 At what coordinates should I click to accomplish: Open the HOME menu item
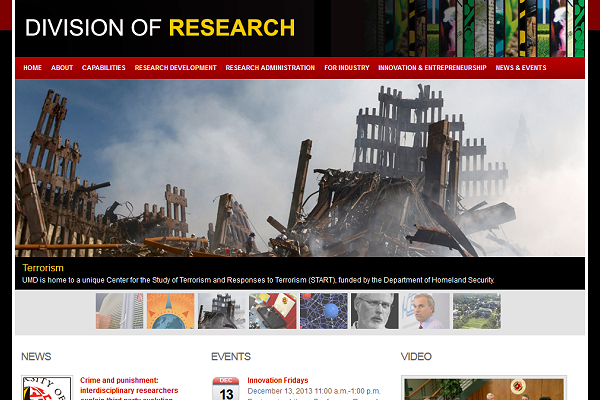click(x=33, y=68)
